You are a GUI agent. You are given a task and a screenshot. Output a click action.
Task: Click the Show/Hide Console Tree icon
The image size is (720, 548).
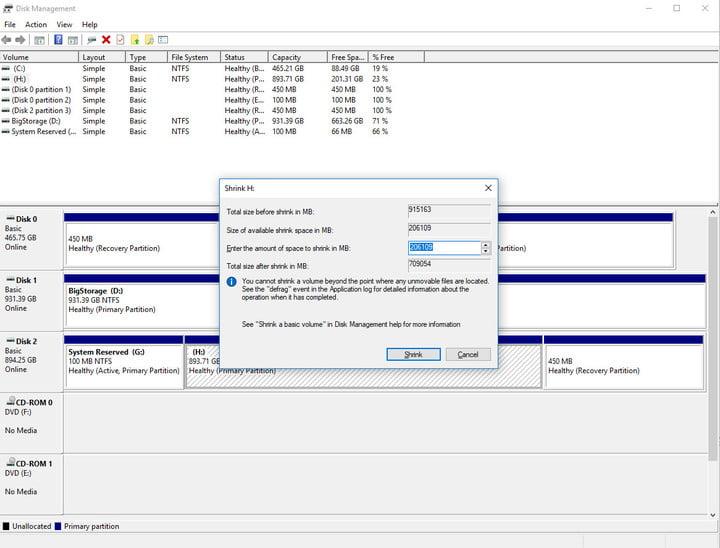[x=39, y=40]
